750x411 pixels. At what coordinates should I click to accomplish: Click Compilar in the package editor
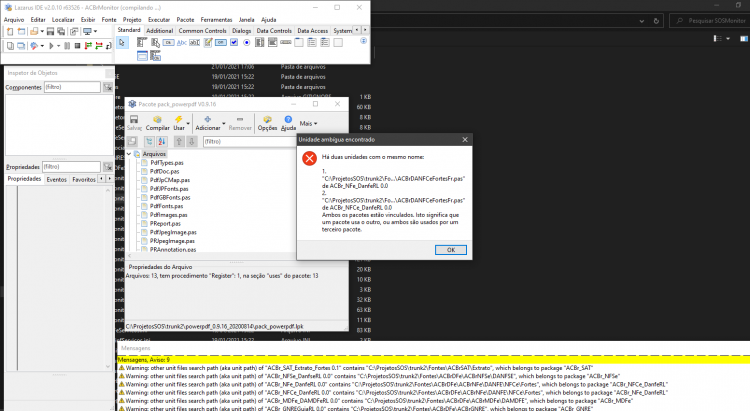[157, 123]
